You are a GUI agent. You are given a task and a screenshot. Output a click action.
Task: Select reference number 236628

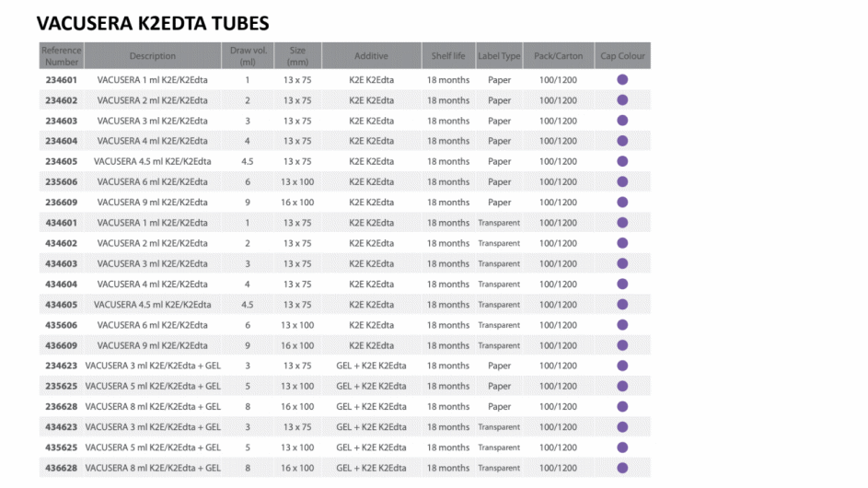point(62,407)
